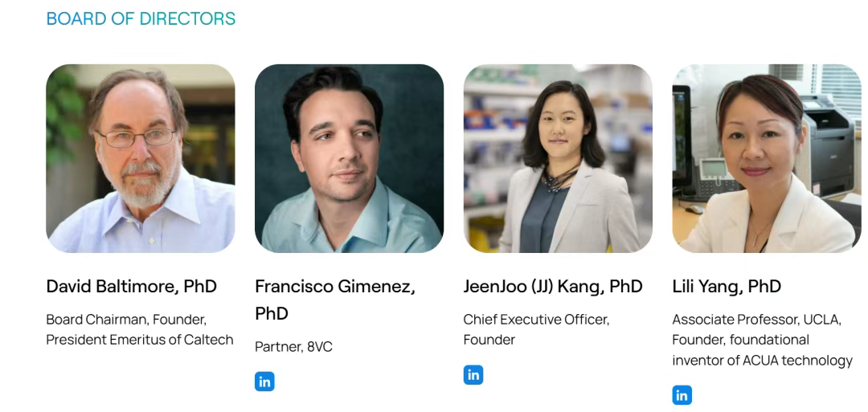This screenshot has width=868, height=412.
Task: Click the 'Chief Executive Officer,' title text
Action: (536, 320)
